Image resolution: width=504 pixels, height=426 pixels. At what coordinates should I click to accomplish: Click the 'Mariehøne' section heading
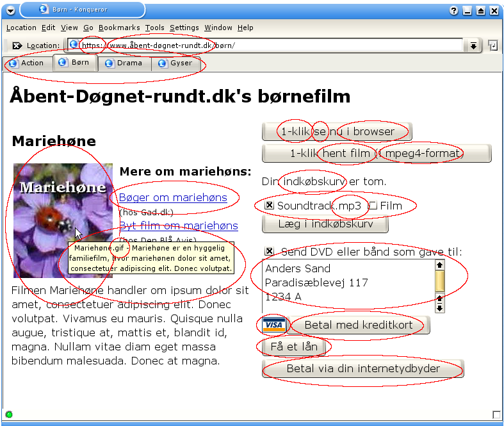tap(54, 141)
